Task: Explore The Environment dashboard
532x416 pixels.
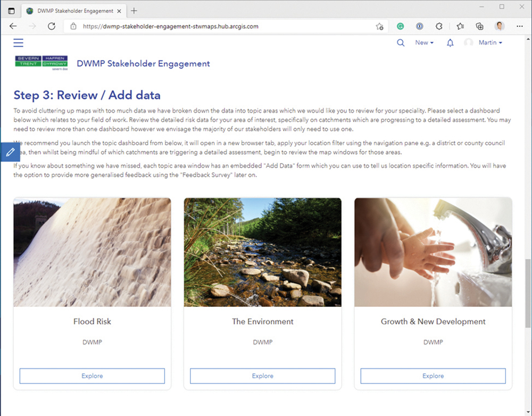Action: [262, 376]
